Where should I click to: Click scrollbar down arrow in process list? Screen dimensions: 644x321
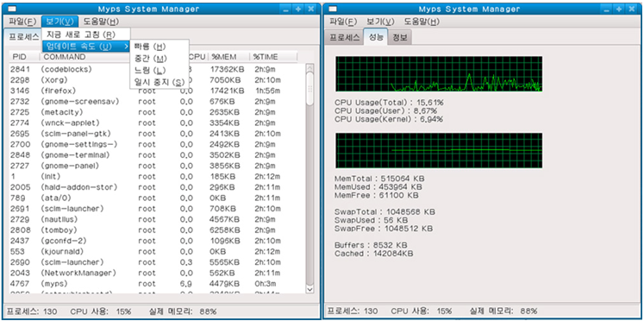310,290
